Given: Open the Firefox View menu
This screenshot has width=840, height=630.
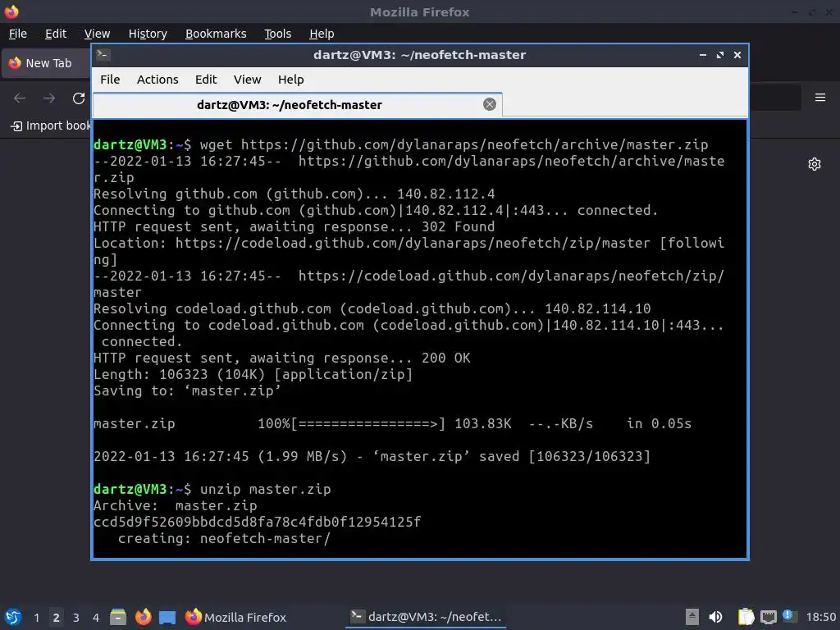Looking at the screenshot, I should coord(97,34).
